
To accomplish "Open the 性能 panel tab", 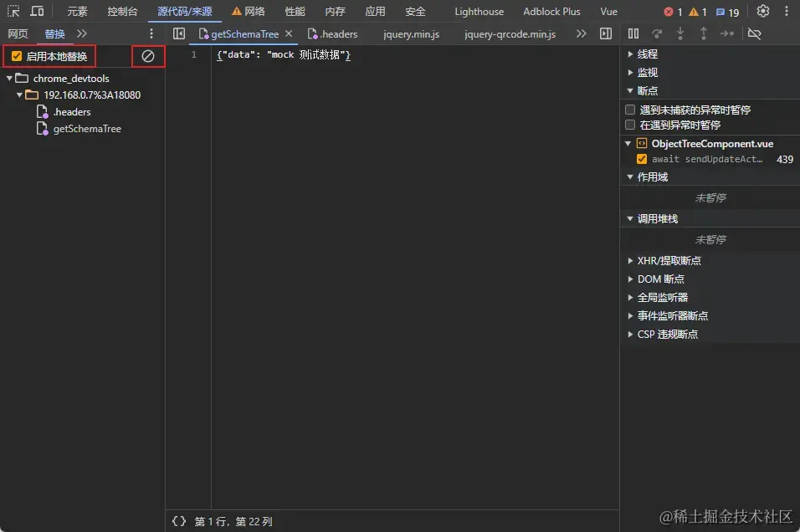I will [295, 11].
